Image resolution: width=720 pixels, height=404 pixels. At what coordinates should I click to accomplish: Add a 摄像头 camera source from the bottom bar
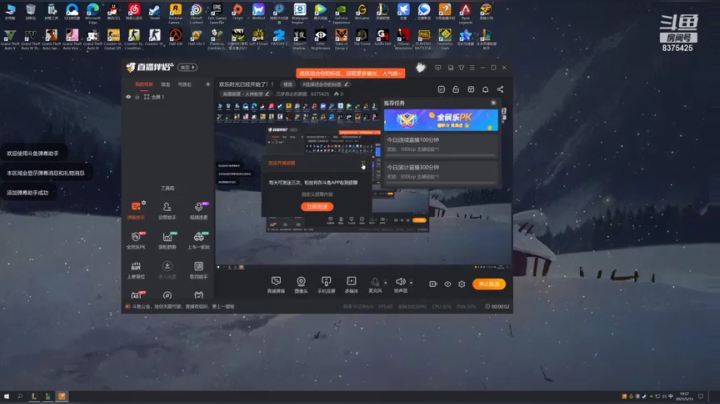coord(301,285)
